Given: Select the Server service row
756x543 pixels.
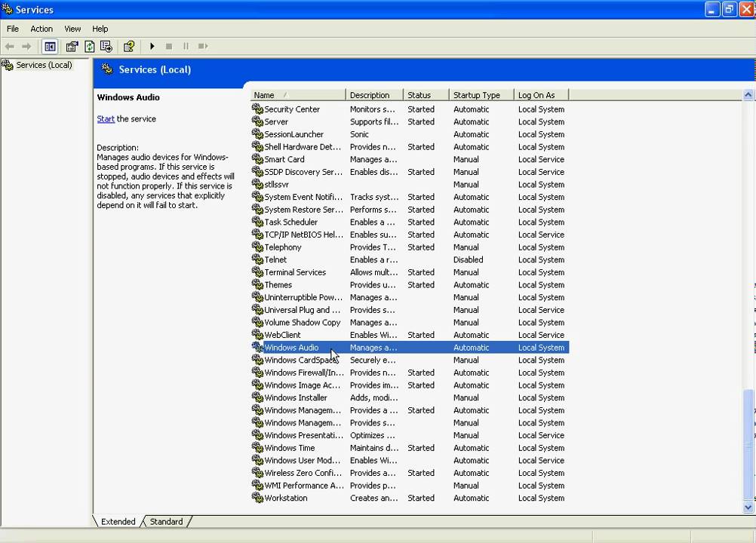Looking at the screenshot, I should tap(410, 122).
